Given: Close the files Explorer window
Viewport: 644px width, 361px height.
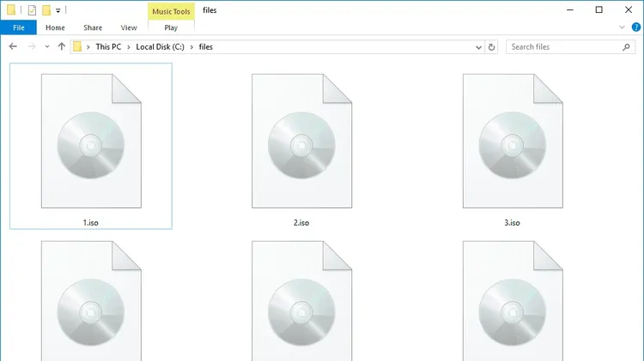Looking at the screenshot, I should coord(629,9).
